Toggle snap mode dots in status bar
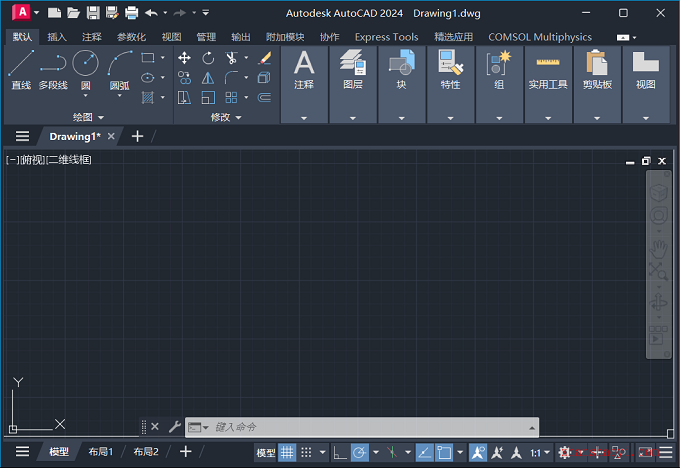Screen dimensions: 680x468 (306, 452)
